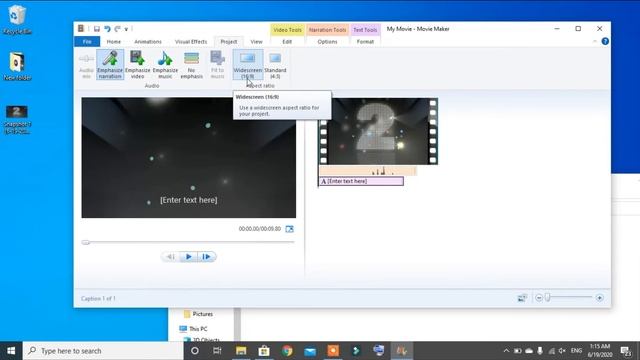Open the Windows Start menu
The height and width of the screenshot is (360, 640).
[11, 351]
